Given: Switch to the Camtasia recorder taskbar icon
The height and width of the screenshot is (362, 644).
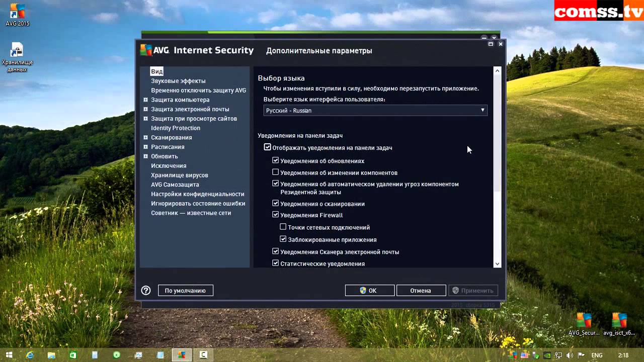Looking at the screenshot, I should coord(203,355).
